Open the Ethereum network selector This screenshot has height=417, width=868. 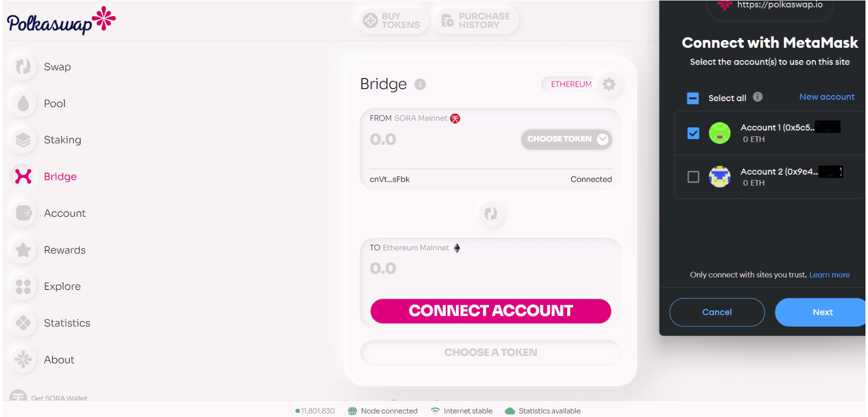pos(571,84)
